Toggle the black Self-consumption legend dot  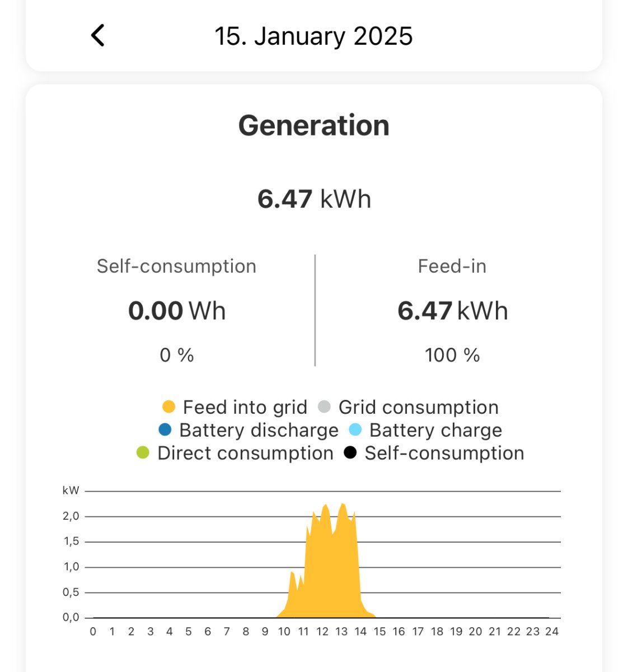point(350,453)
